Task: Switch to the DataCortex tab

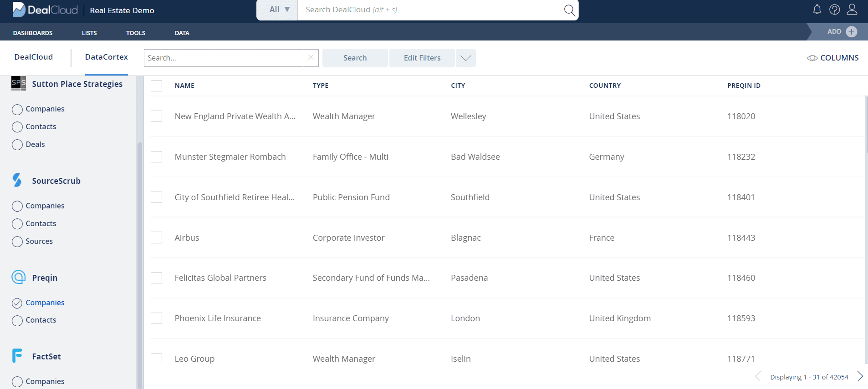Action: [107, 57]
